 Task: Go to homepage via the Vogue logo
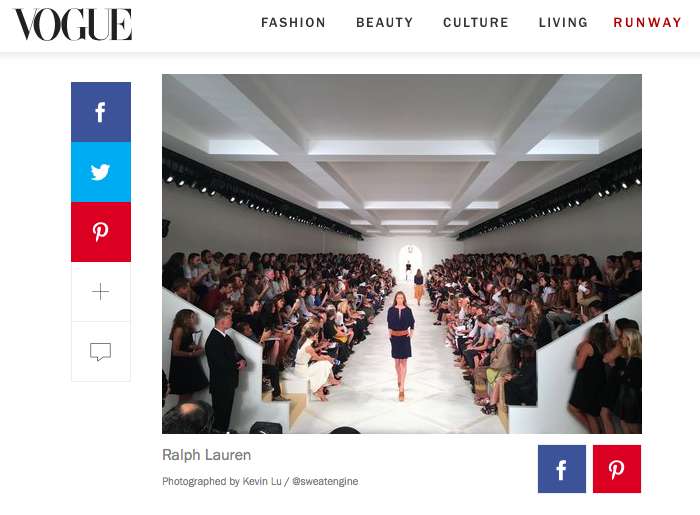pos(73,25)
